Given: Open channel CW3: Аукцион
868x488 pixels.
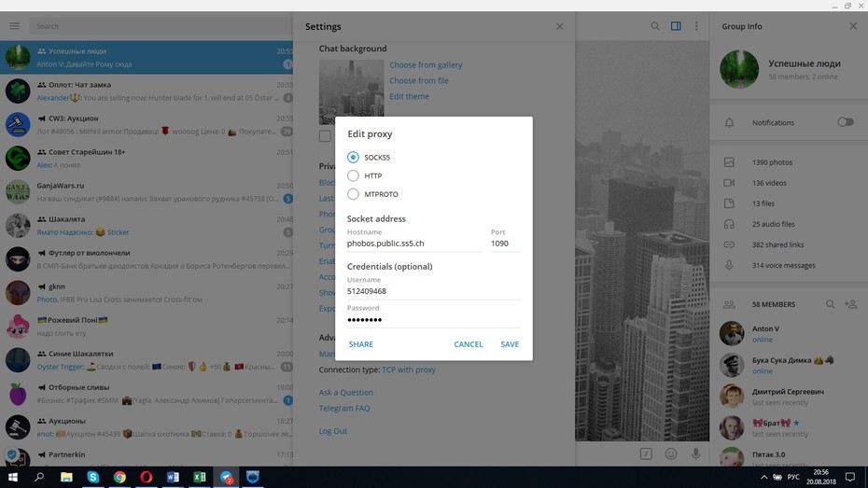Looking at the screenshot, I should coord(147,125).
